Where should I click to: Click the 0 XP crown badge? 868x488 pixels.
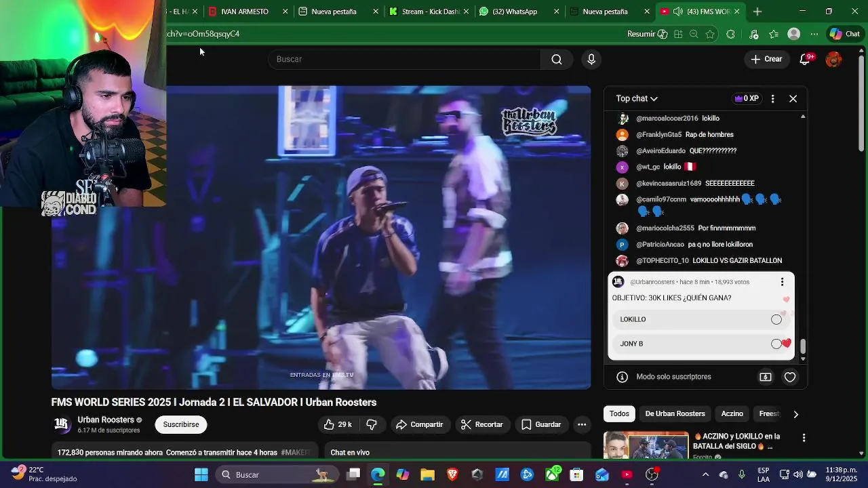pos(747,99)
